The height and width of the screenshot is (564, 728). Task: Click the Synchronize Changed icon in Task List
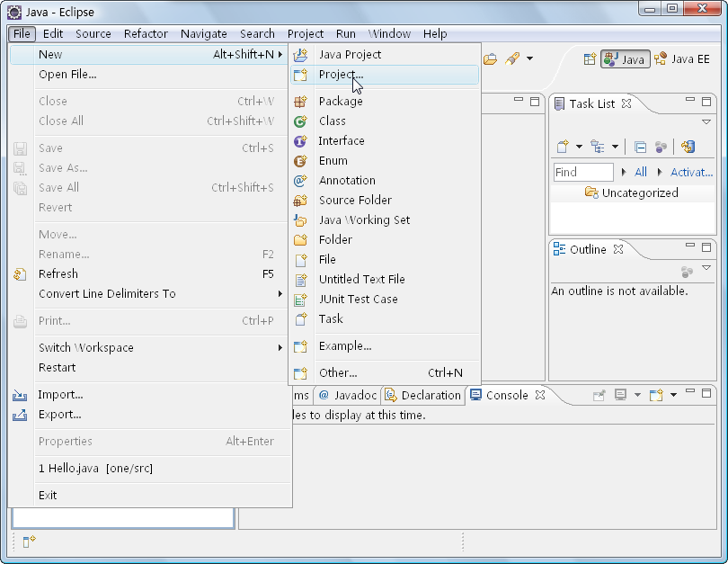click(688, 147)
